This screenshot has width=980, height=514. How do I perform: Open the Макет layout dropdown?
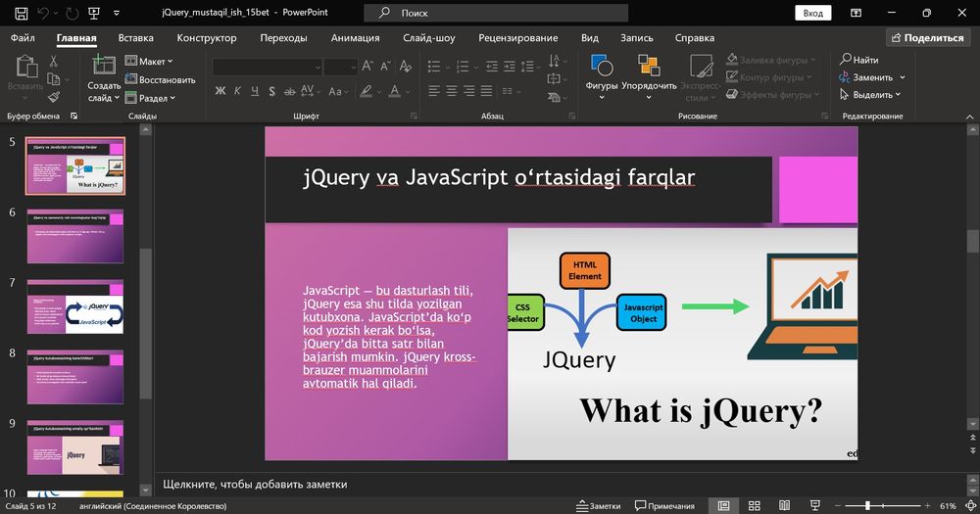(149, 62)
